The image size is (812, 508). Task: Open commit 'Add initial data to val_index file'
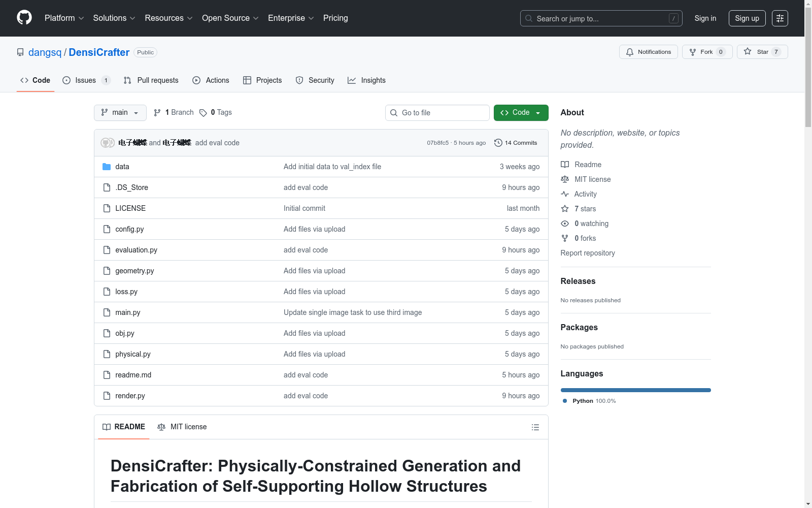[332, 167]
